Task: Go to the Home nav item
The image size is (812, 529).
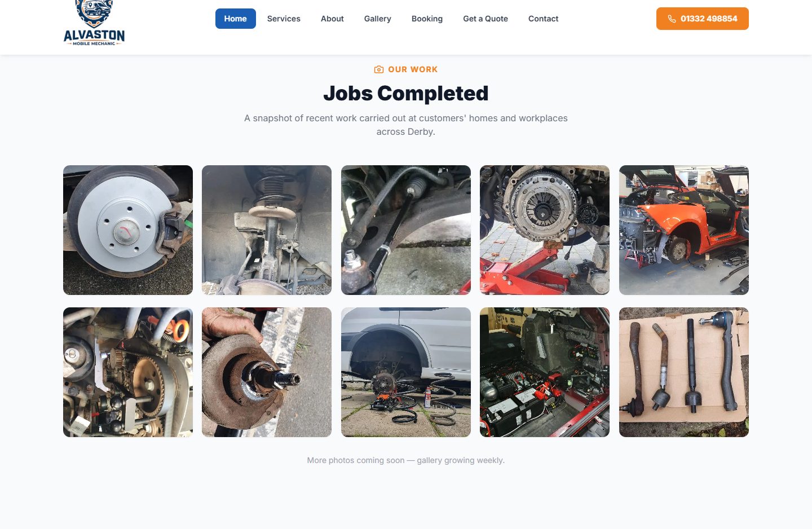Action: [236, 19]
